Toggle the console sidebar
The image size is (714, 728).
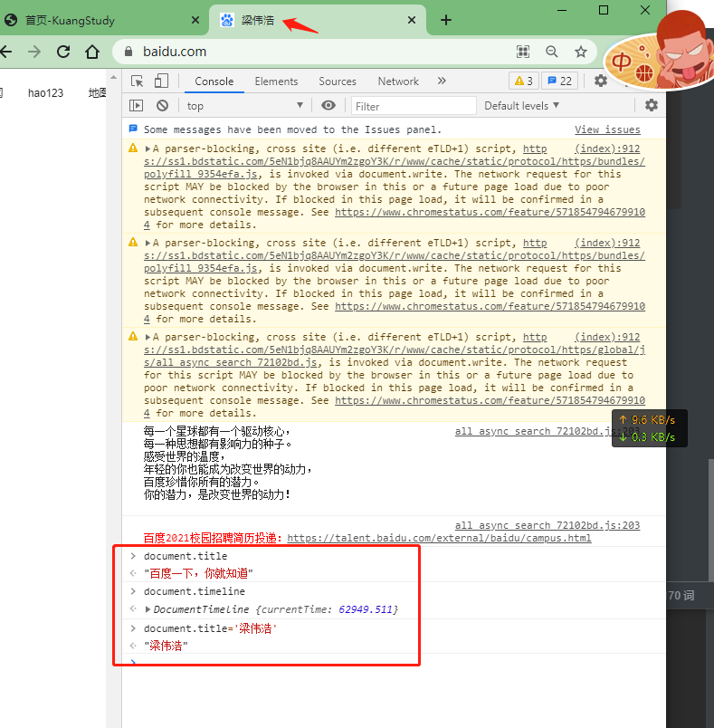pyautogui.click(x=136, y=105)
